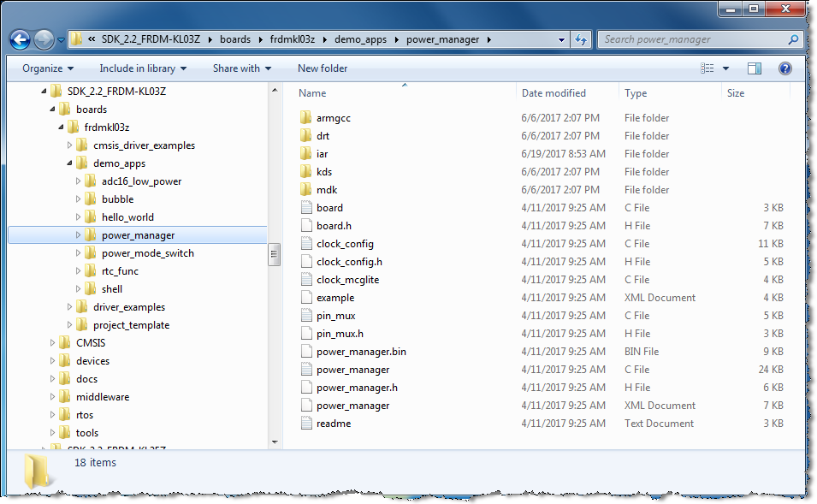Viewport: 817px width, 504px height.
Task: Open the Change your view dropdown arrow
Action: click(725, 68)
